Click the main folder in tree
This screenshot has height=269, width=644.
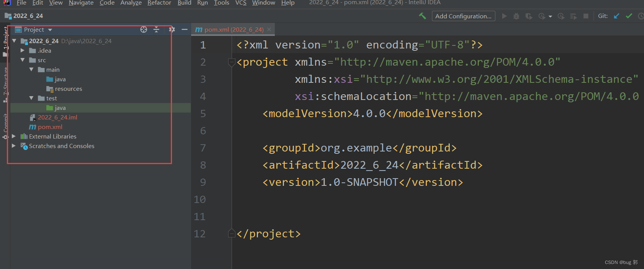coord(49,69)
